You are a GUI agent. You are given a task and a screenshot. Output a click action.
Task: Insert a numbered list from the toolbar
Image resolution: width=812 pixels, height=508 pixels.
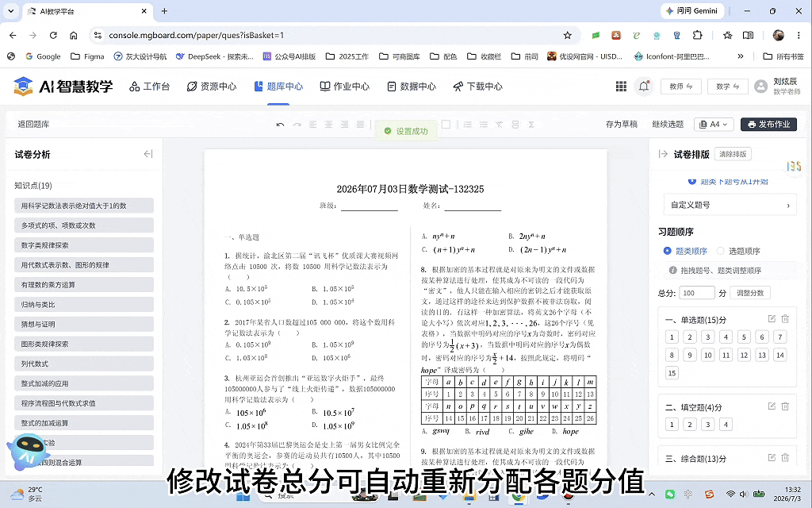tap(468, 125)
